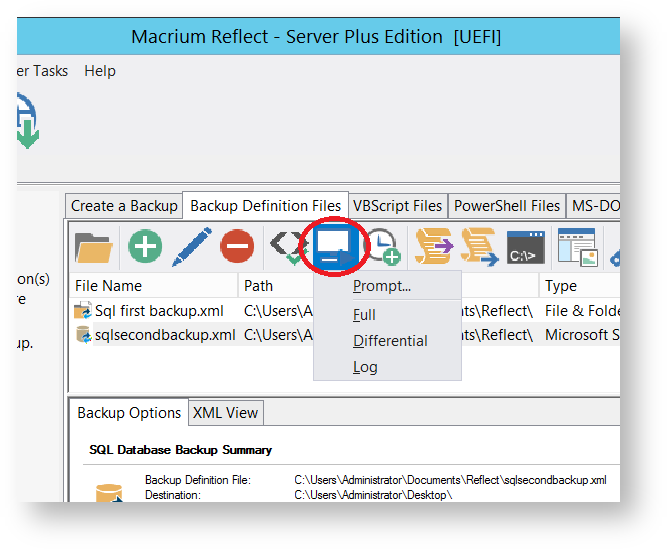Open the MS-DOS tab
The height and width of the screenshot is (550, 668).
coord(593,206)
